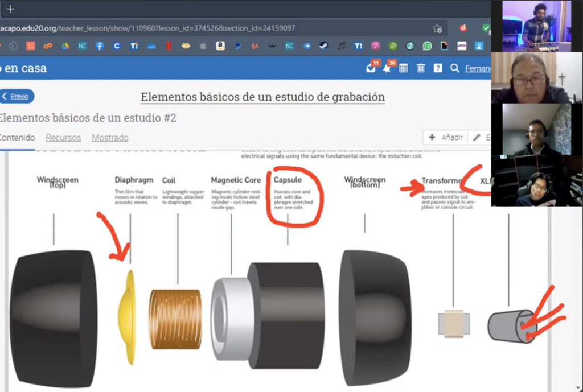This screenshot has width=583, height=392.
Task: Open the trash bin icon
Action: [421, 68]
